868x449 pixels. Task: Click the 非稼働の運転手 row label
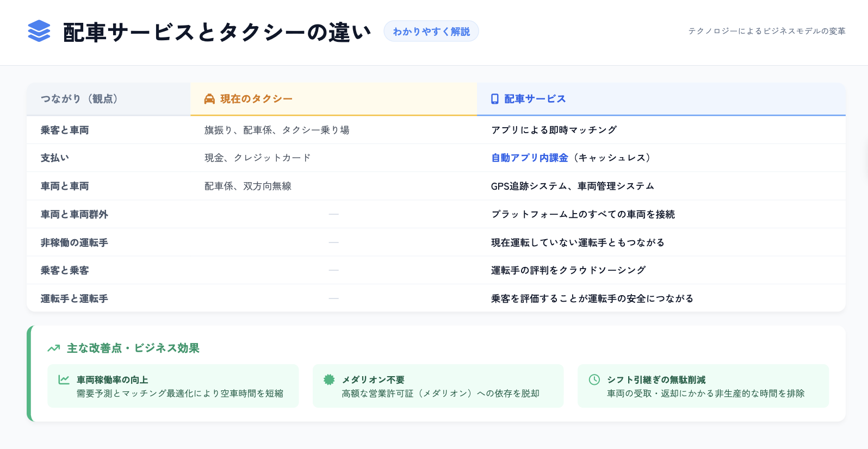(75, 242)
